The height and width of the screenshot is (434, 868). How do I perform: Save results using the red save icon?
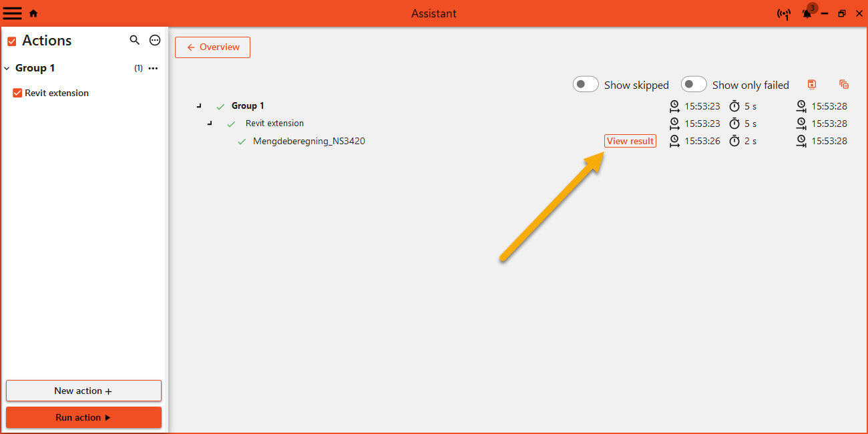coord(812,84)
